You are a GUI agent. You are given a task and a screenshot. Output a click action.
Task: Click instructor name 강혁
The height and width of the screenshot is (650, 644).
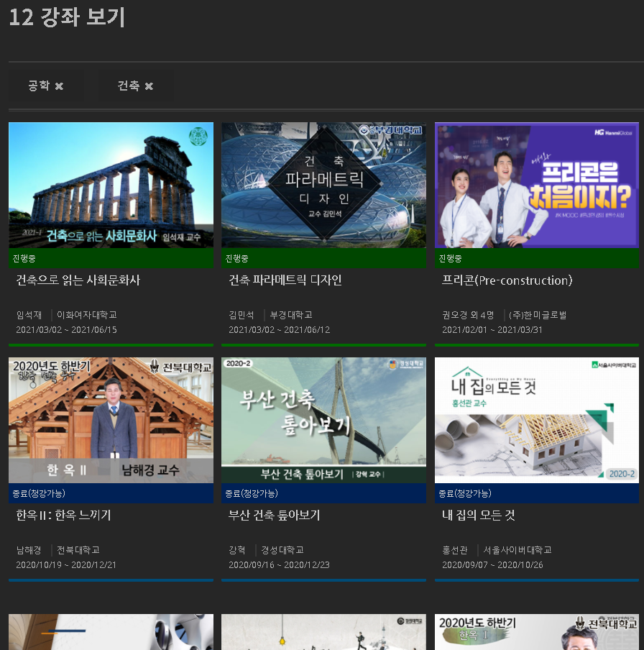coord(237,550)
